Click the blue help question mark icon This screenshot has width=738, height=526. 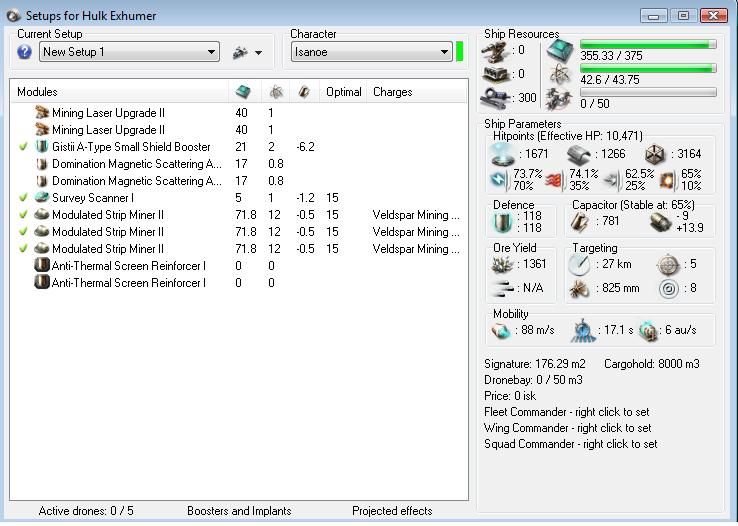coord(25,52)
